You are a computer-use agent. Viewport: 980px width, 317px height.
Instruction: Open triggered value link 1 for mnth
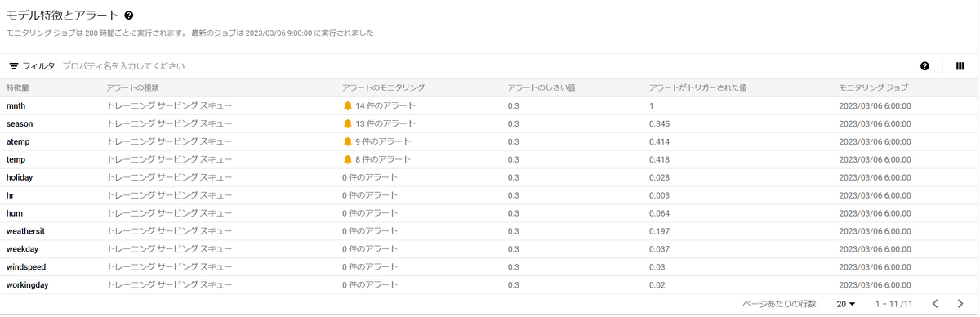652,106
